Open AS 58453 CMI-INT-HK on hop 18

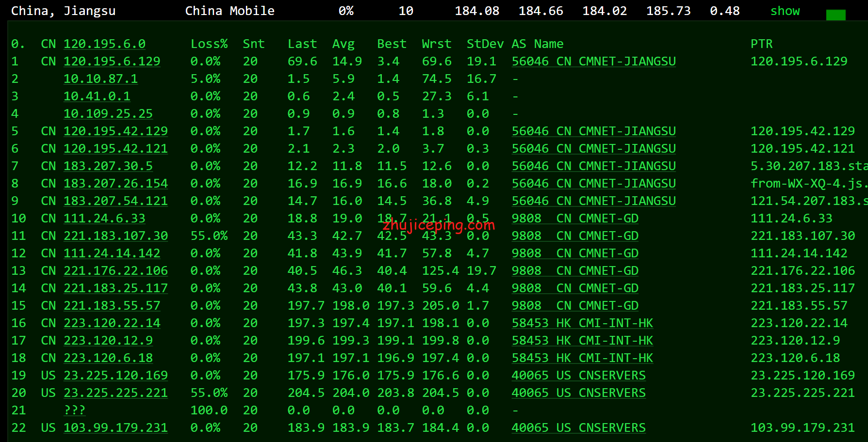[582, 358]
